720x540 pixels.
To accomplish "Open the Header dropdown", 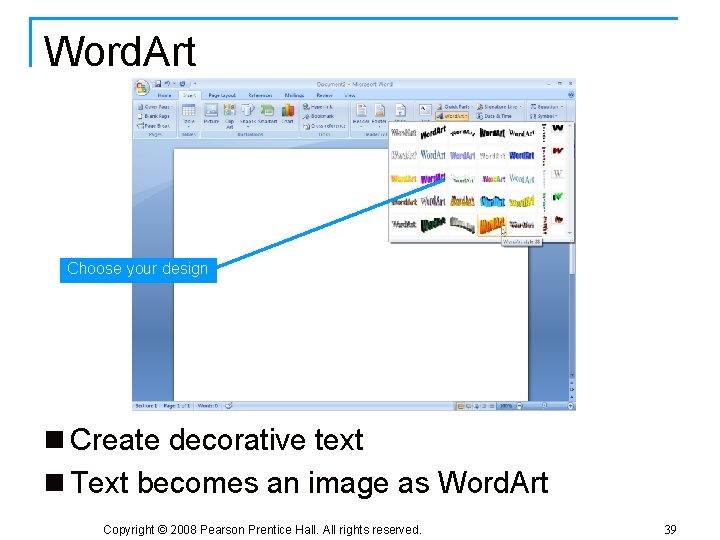I will pyautogui.click(x=361, y=115).
